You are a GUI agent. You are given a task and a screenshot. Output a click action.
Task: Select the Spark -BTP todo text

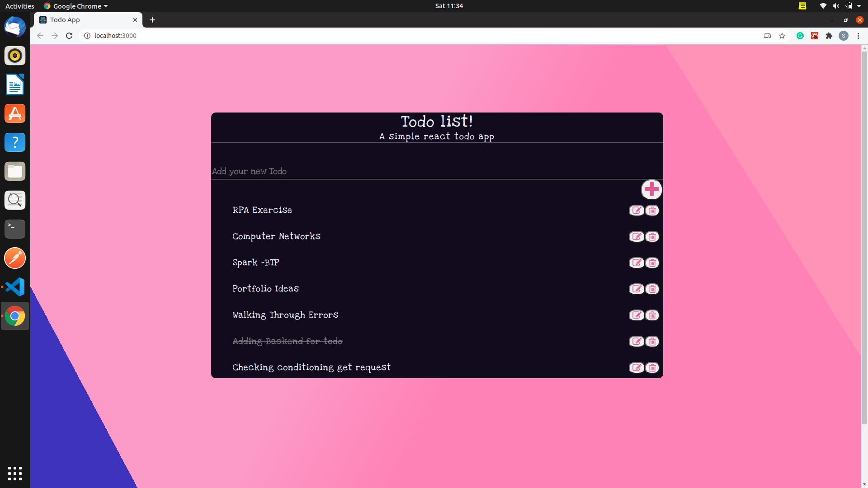256,263
